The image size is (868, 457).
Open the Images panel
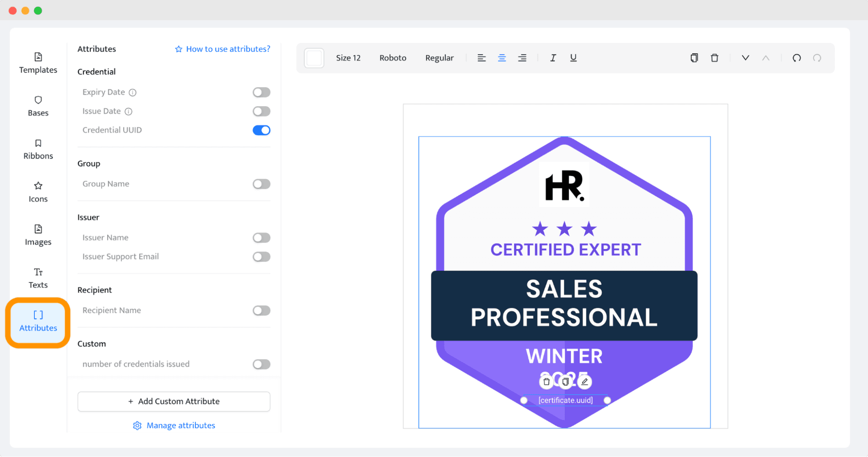38,235
